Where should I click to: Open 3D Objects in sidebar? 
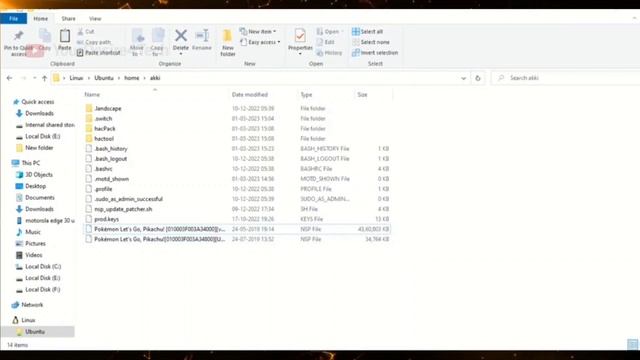tap(34, 174)
